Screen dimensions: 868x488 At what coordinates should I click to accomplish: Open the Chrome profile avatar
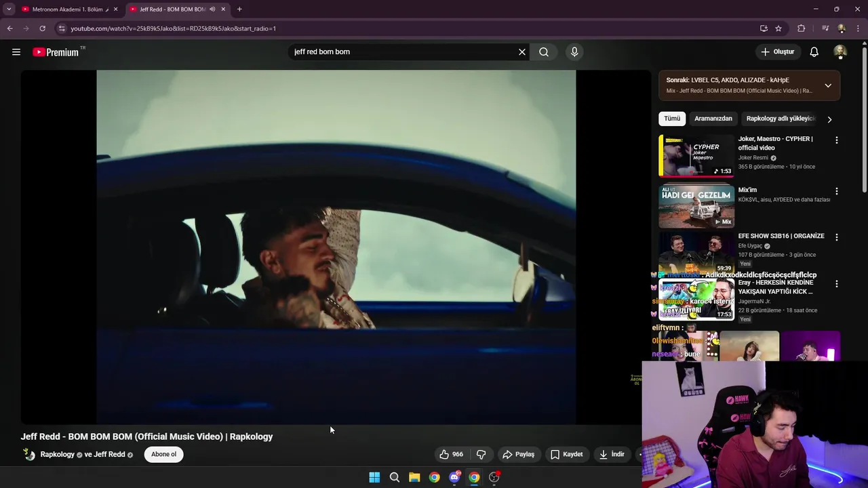click(842, 28)
